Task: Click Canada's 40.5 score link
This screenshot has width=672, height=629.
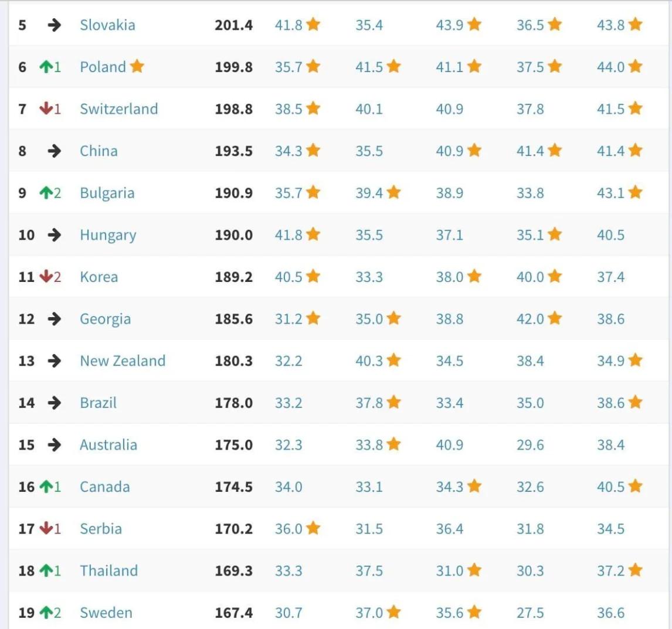Action: click(610, 487)
